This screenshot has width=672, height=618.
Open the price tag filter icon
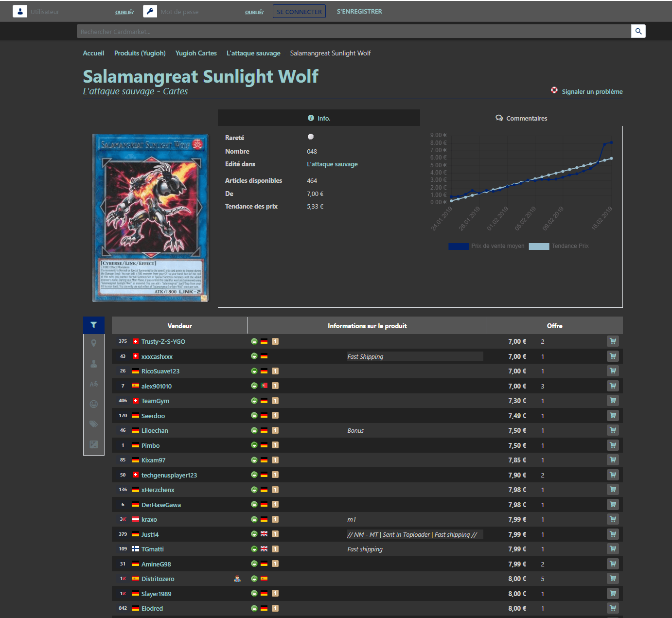click(x=93, y=424)
